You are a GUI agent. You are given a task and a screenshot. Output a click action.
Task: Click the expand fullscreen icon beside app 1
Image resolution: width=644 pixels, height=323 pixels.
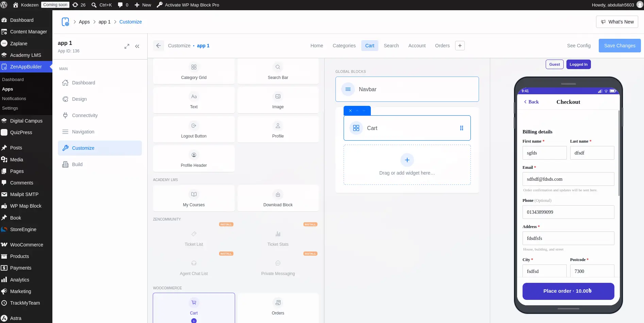127,46
